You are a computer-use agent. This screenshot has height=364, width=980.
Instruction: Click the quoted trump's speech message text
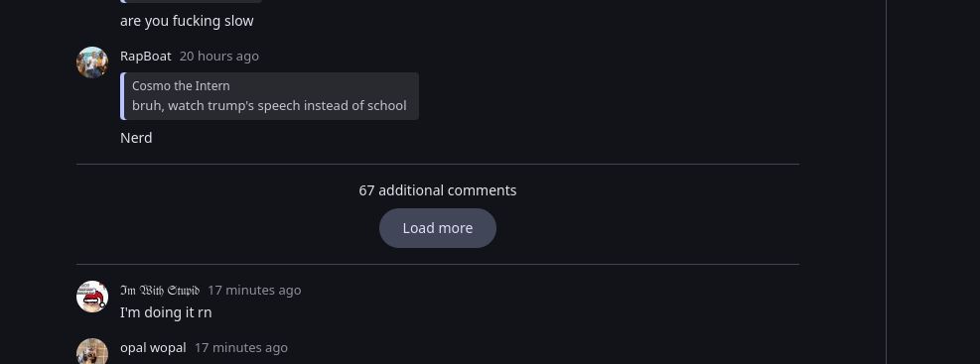point(269,105)
